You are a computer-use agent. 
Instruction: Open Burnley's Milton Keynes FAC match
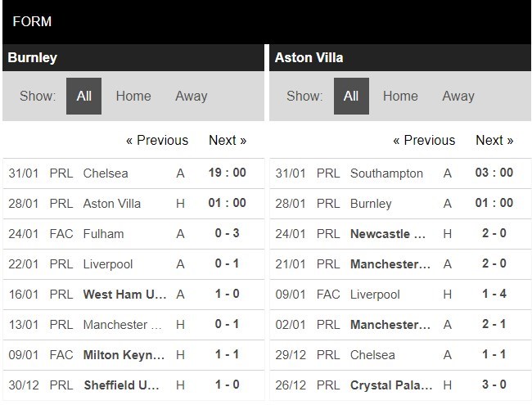tap(133, 355)
